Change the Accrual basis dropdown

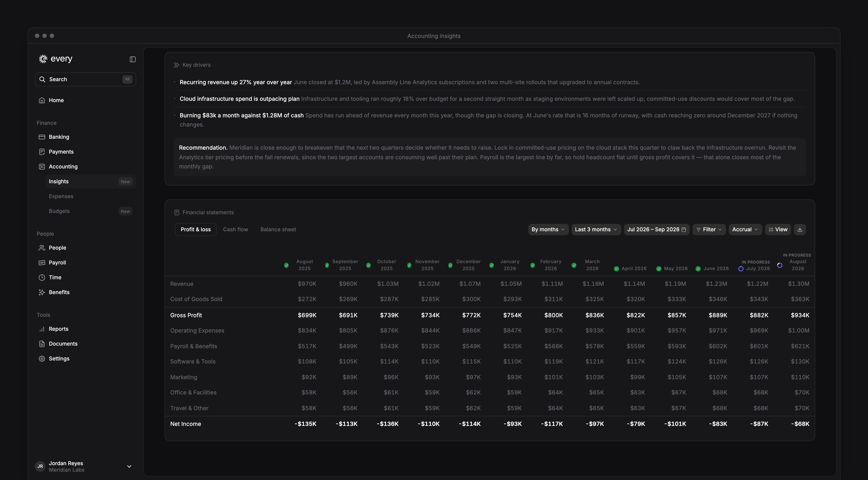coord(745,229)
